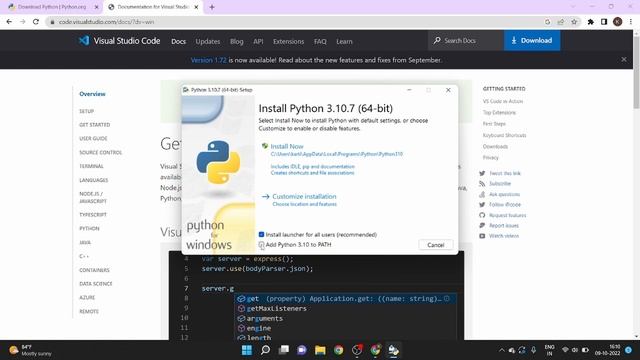Reload the page using the refresh icon
Screen dimensions: 640x360
click(x=36, y=22)
